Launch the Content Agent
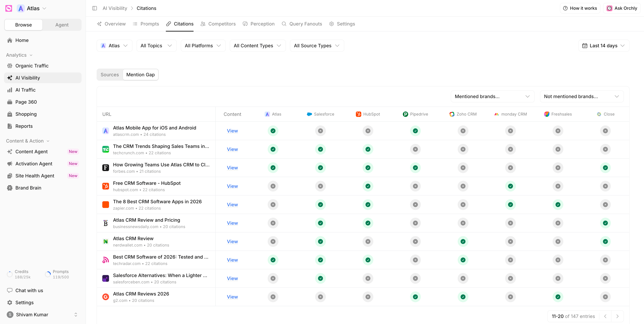Screen dimensions: 644x324 (x=43, y=151)
